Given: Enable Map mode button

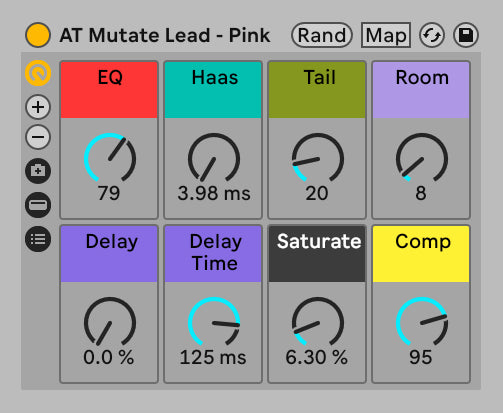Looking at the screenshot, I should [x=386, y=35].
